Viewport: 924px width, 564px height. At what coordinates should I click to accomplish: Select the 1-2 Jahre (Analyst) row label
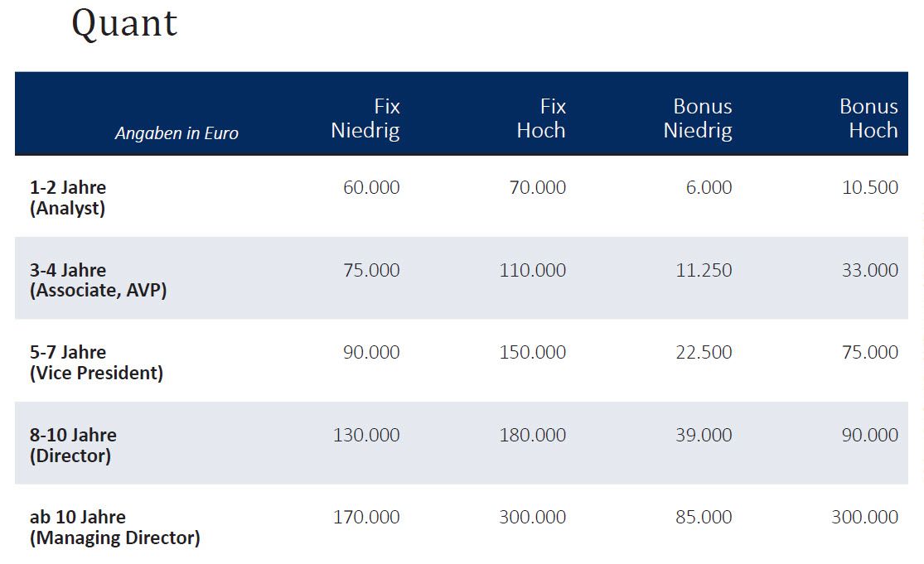tap(68, 198)
